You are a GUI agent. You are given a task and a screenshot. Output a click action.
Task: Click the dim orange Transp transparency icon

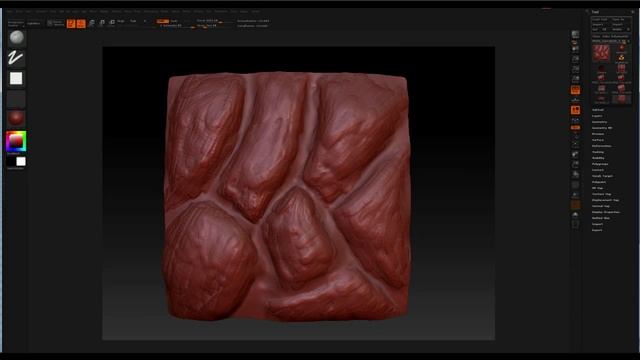[x=575, y=204]
